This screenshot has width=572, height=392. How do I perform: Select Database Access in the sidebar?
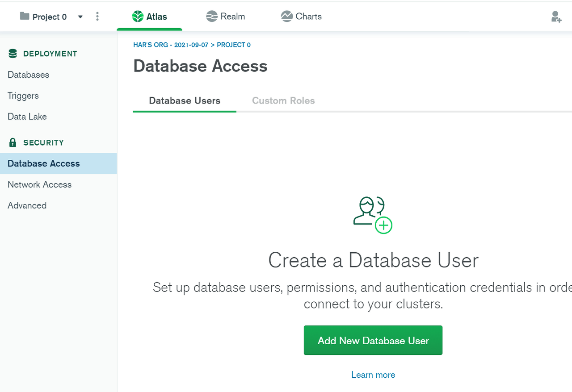[x=58, y=163]
